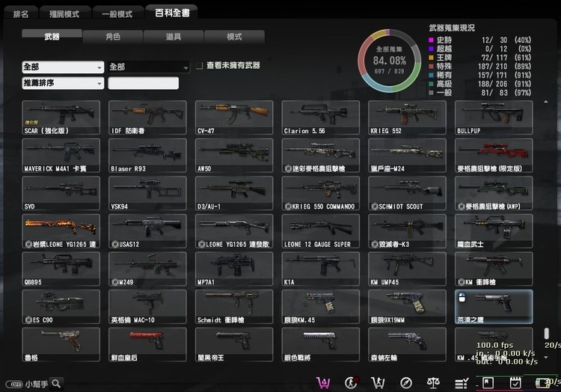Open the bookmark page icon
Viewport: 561px width, 392px height.
(x=488, y=383)
